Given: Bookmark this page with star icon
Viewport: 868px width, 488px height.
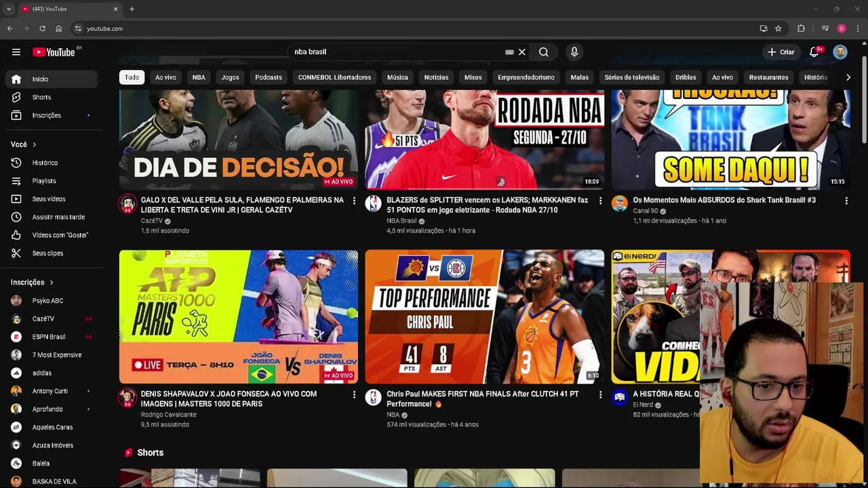Looking at the screenshot, I should (x=778, y=28).
